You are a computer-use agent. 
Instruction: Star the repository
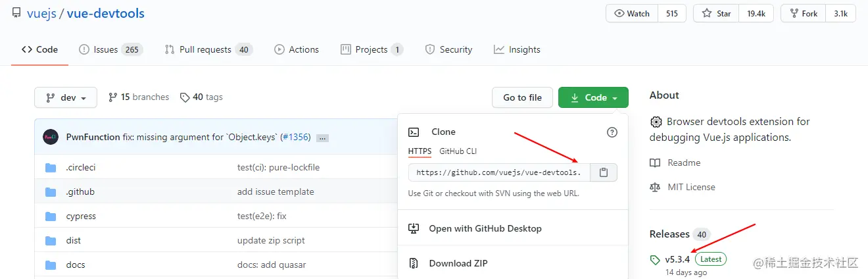point(716,13)
